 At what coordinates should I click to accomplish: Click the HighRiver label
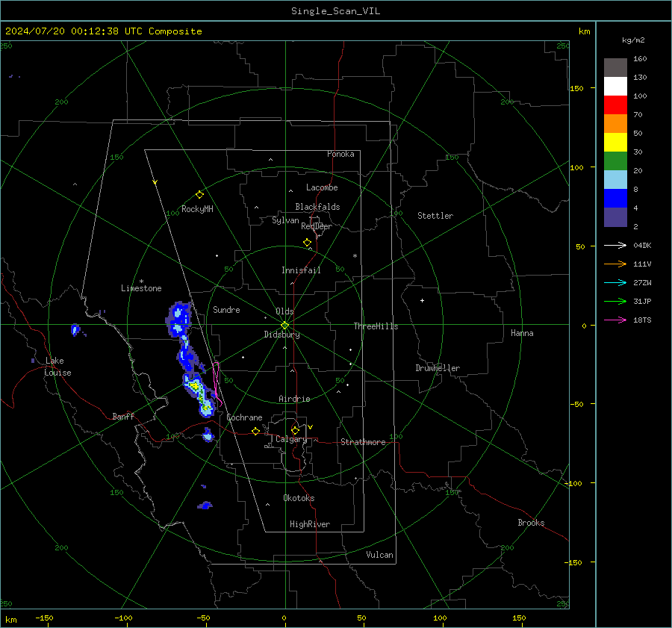pos(310,524)
